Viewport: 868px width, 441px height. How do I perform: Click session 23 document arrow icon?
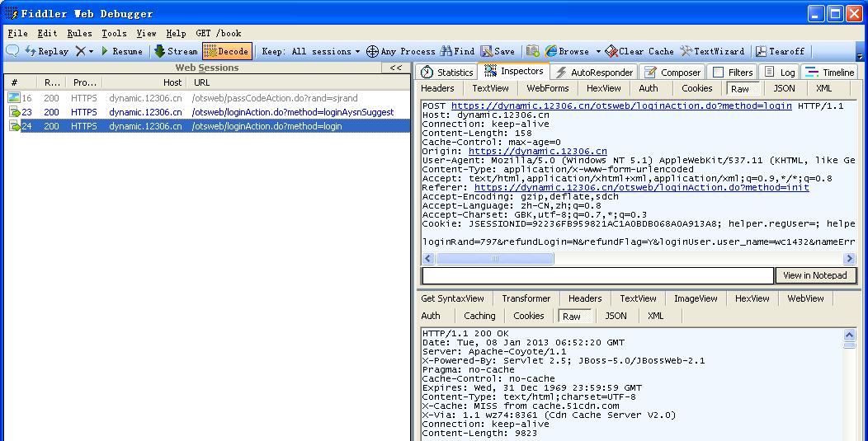(14, 112)
